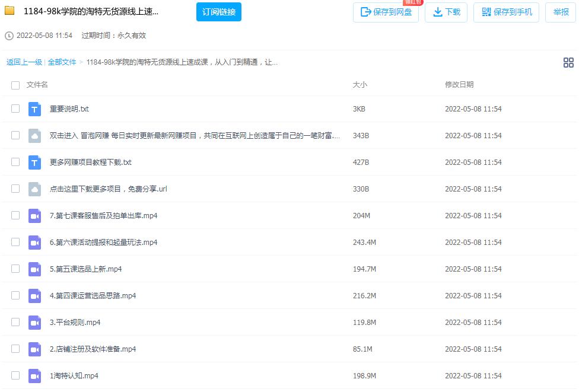This screenshot has height=392, width=579.
Task: Select checkbox for 双击进入 冒泡网赚 file
Action: pos(15,135)
